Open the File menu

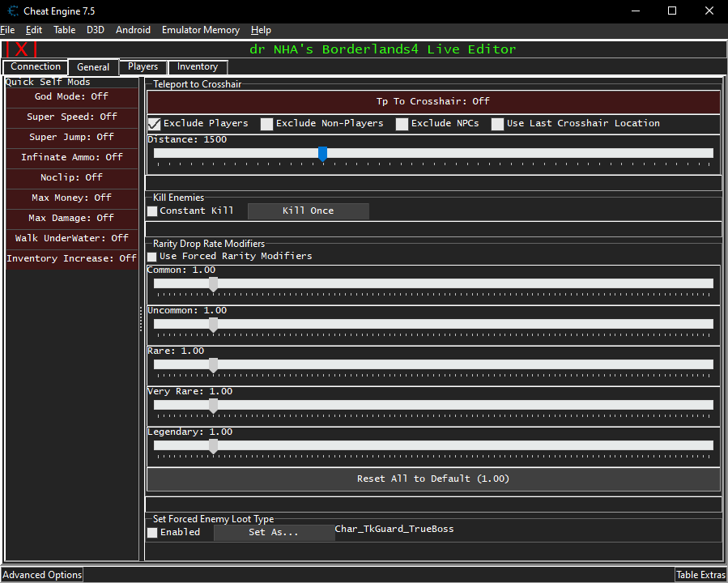[7, 30]
